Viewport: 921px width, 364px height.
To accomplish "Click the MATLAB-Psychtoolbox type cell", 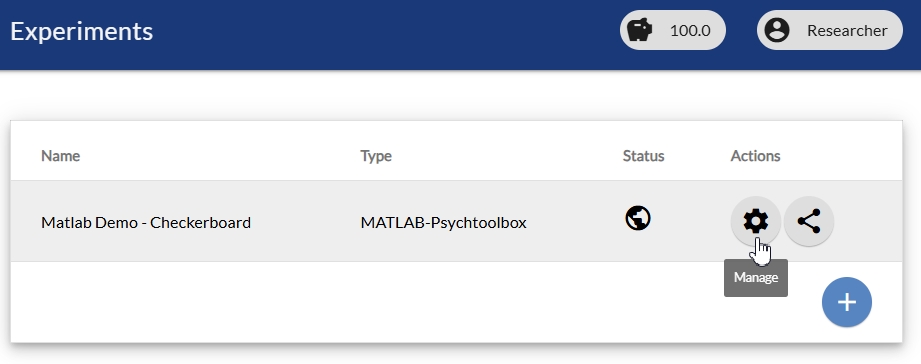I will click(x=443, y=223).
